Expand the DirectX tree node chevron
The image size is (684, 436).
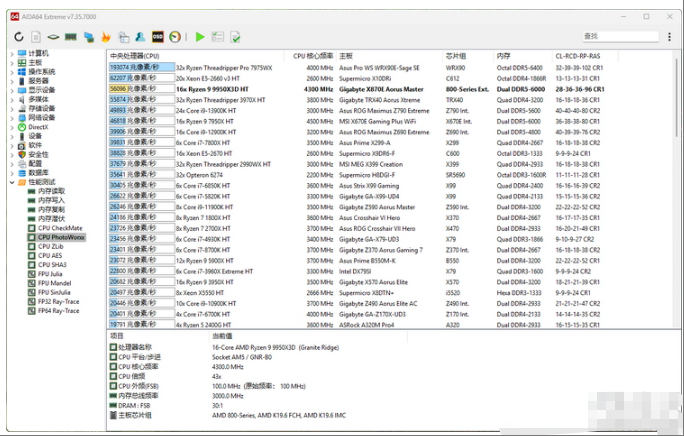click(x=12, y=127)
